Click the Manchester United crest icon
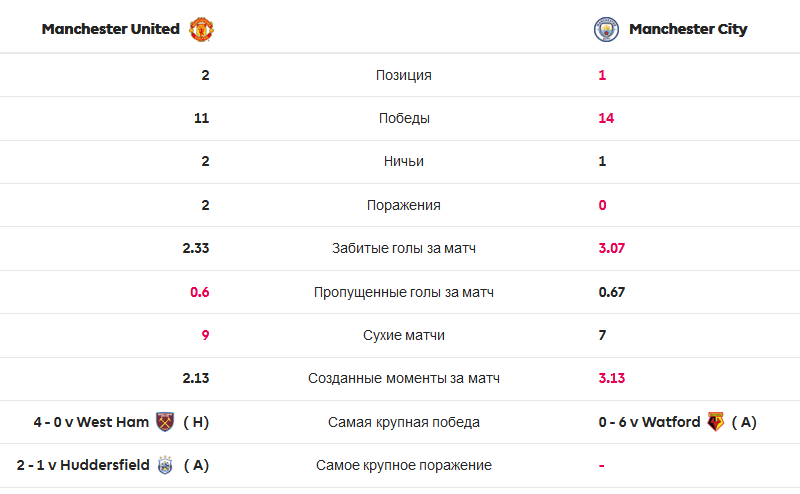800x494 pixels. click(202, 29)
